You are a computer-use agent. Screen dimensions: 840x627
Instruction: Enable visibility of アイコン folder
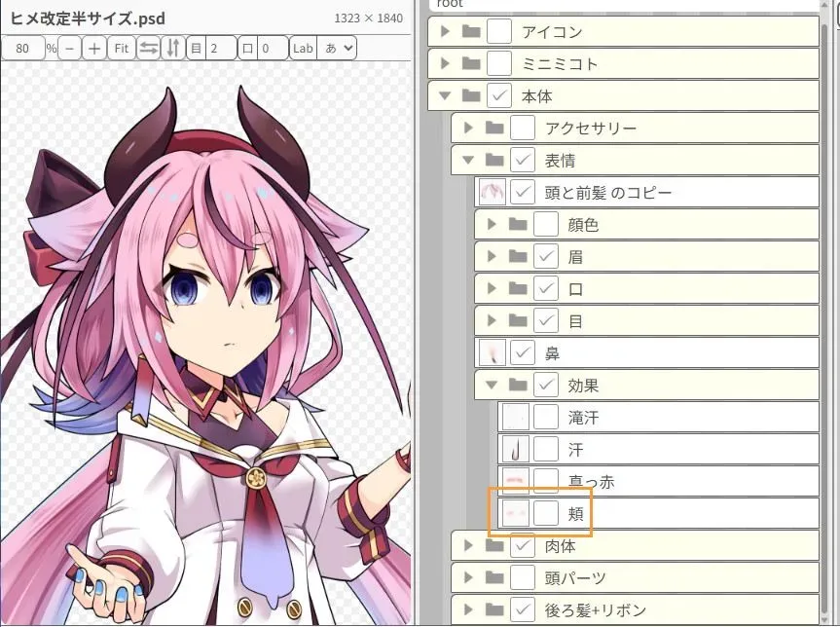point(498,31)
